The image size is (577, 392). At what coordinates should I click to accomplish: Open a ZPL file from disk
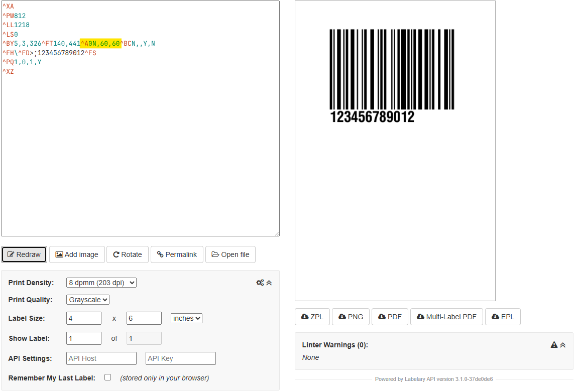230,254
